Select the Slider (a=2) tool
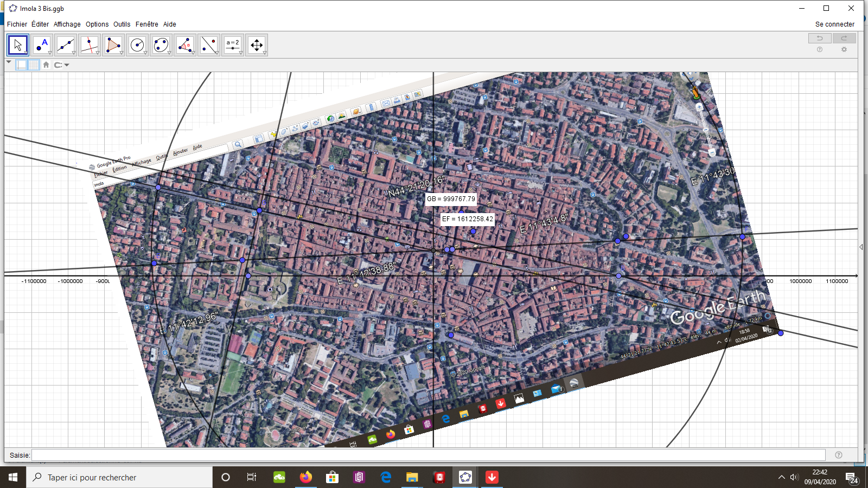This screenshot has height=488, width=868. [x=233, y=45]
